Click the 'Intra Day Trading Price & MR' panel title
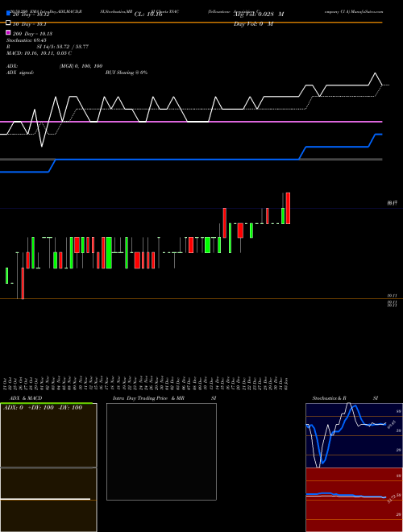Viewport: 403px width, 532px height. (x=148, y=398)
